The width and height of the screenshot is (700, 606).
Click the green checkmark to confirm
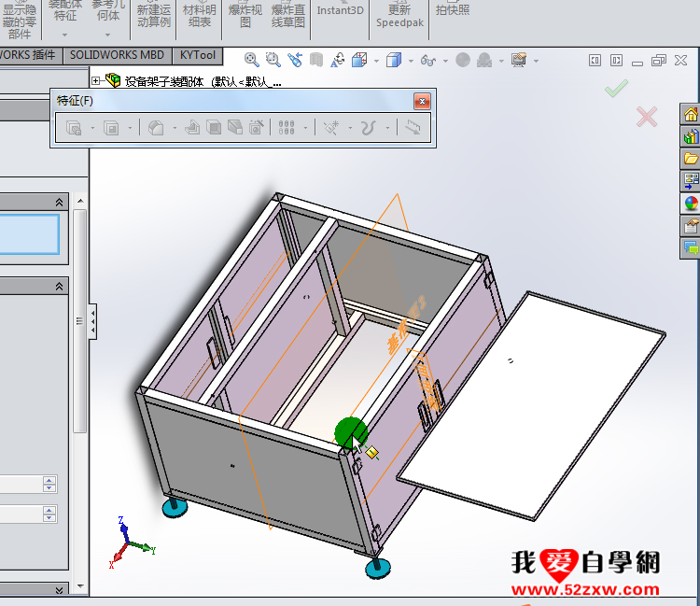[x=616, y=90]
